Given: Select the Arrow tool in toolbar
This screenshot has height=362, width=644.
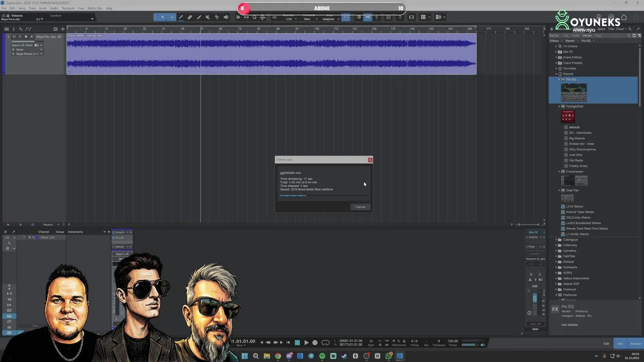Looking at the screenshot, I should pos(162,17).
